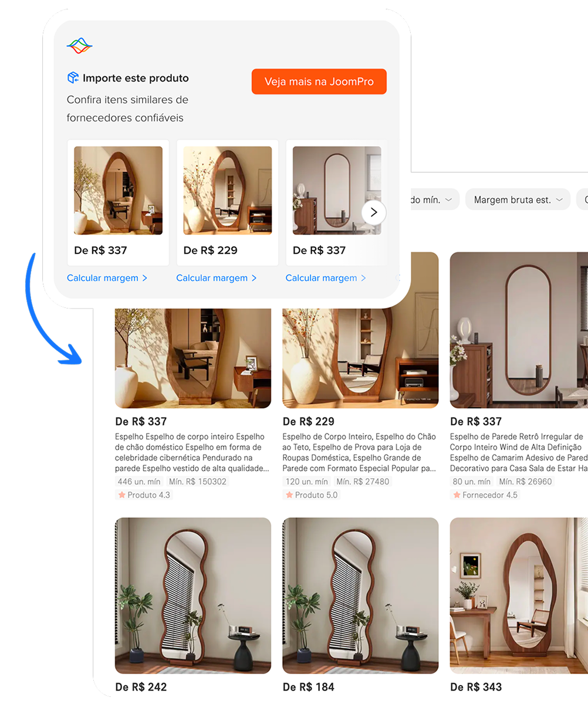
Task: Open the first carousel mirror thumbnail
Action: tap(118, 191)
